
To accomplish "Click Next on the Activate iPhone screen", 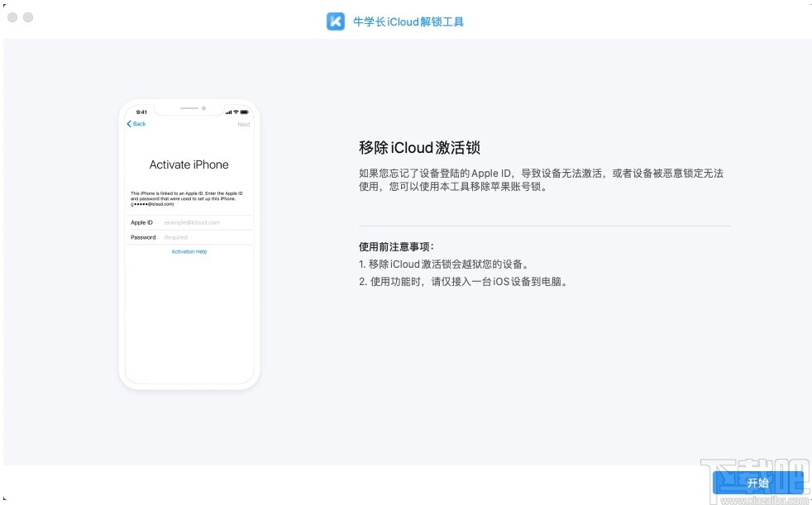I will point(244,124).
